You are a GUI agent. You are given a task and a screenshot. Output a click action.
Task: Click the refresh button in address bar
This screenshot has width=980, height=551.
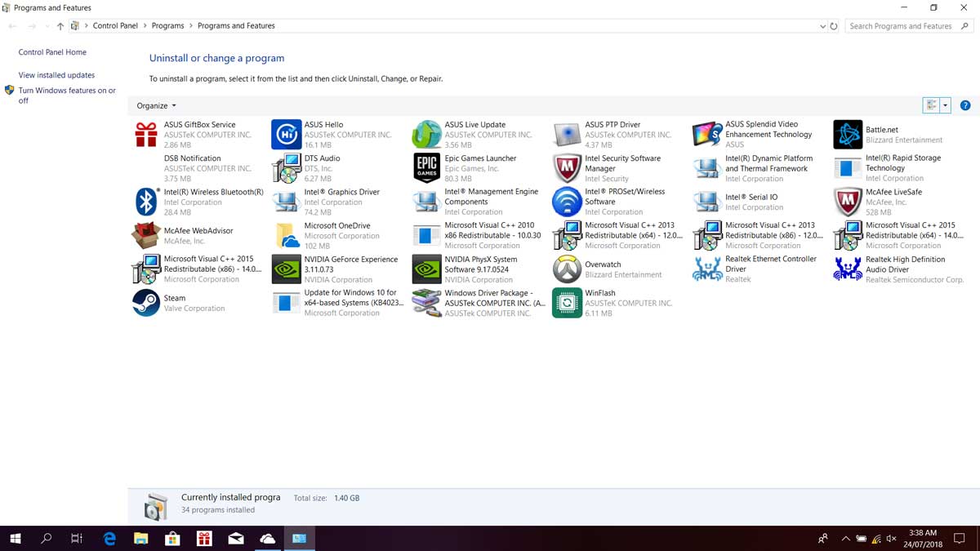click(x=834, y=26)
